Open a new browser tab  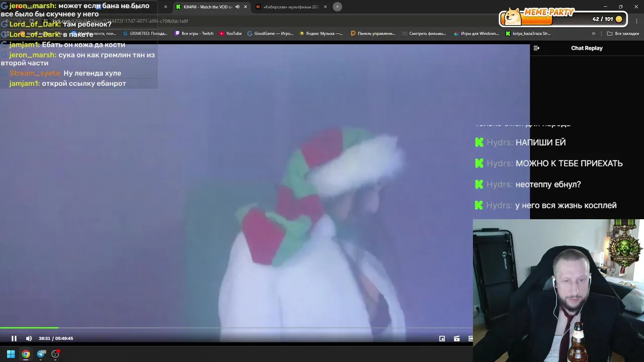point(337,7)
